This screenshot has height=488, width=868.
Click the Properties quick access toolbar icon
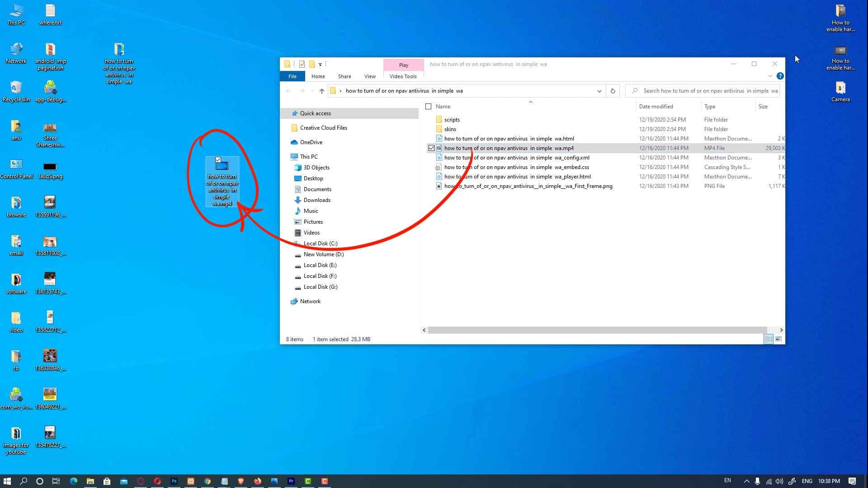(302, 64)
